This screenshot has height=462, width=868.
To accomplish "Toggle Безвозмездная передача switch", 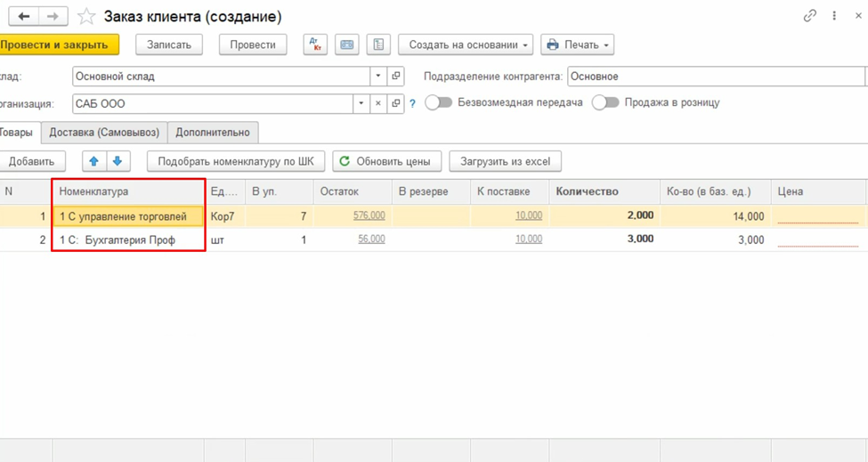I will click(438, 102).
